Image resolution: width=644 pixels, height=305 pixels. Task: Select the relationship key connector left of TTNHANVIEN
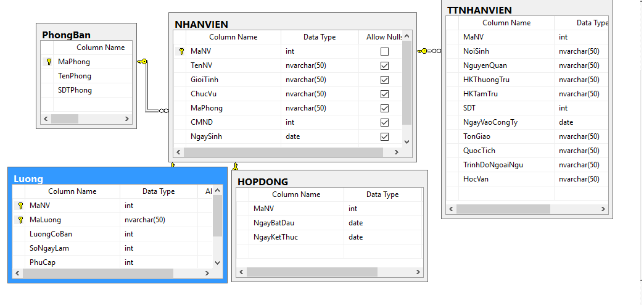[424, 51]
